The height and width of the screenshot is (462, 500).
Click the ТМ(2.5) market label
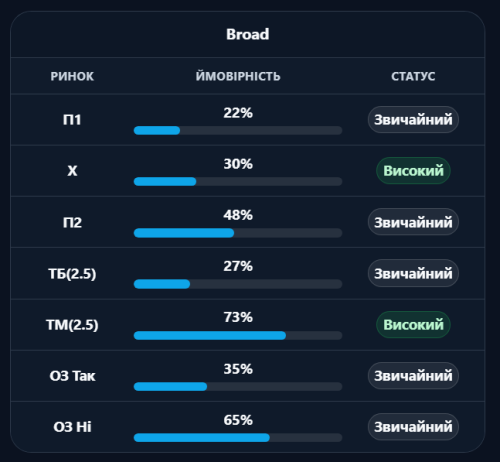(72, 325)
